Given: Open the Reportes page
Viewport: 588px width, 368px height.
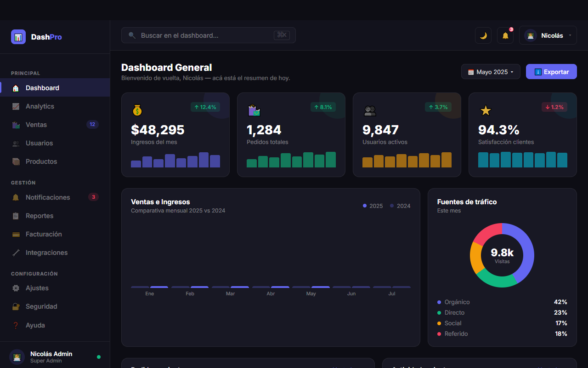Looking at the screenshot, I should point(55,216).
